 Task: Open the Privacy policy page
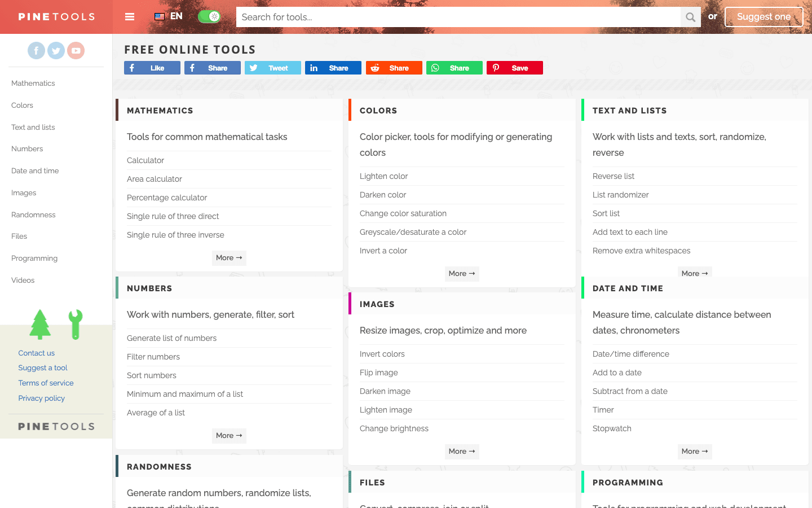tap(41, 398)
